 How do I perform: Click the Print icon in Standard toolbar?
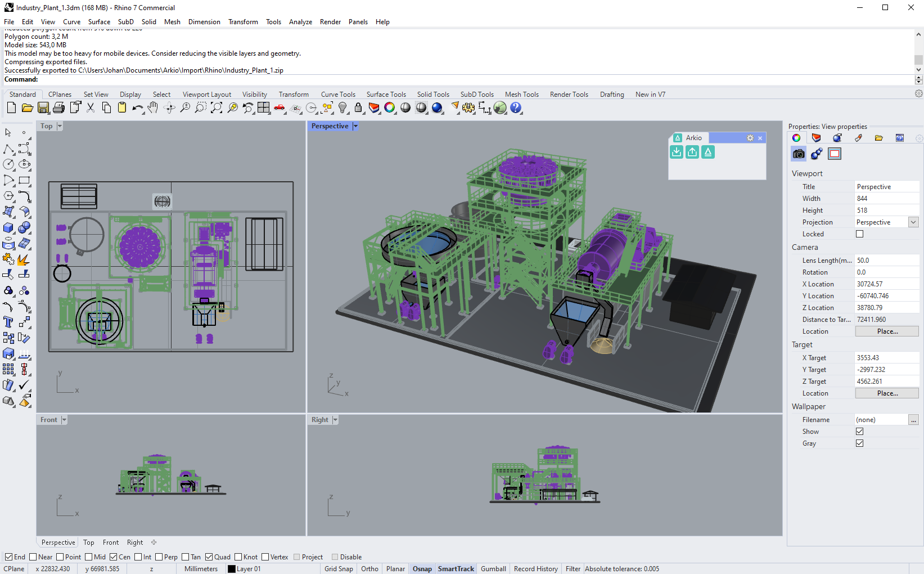pyautogui.click(x=58, y=107)
